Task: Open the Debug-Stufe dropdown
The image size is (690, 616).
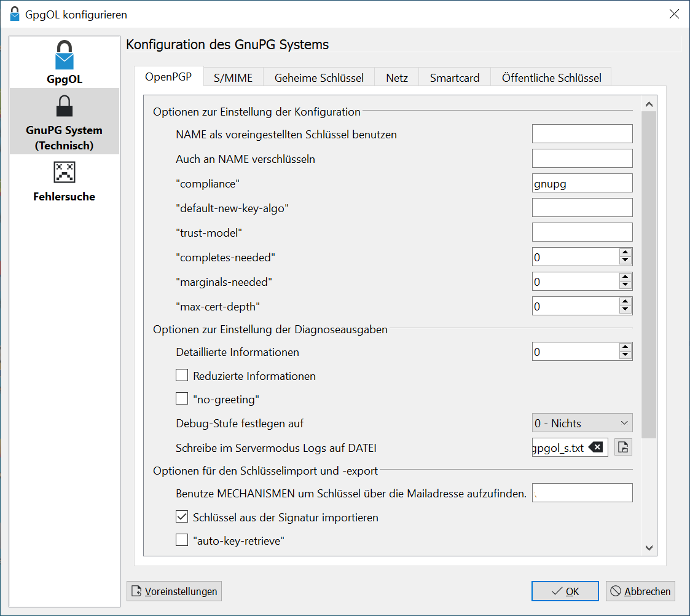Action: (x=582, y=423)
